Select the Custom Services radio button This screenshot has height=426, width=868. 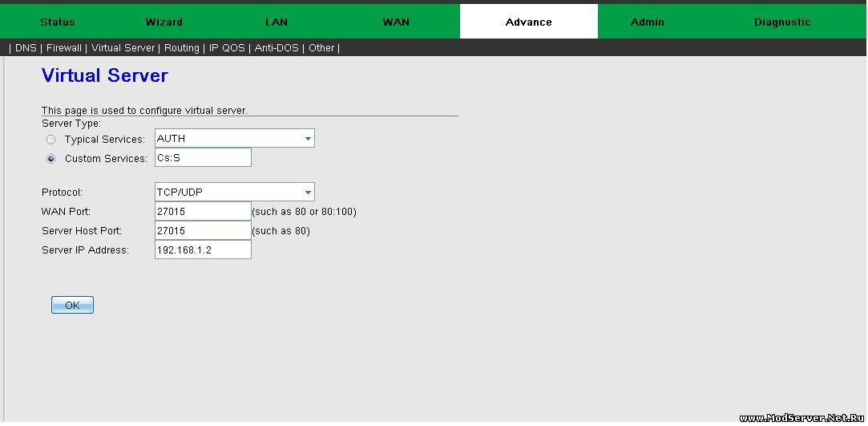click(51, 159)
